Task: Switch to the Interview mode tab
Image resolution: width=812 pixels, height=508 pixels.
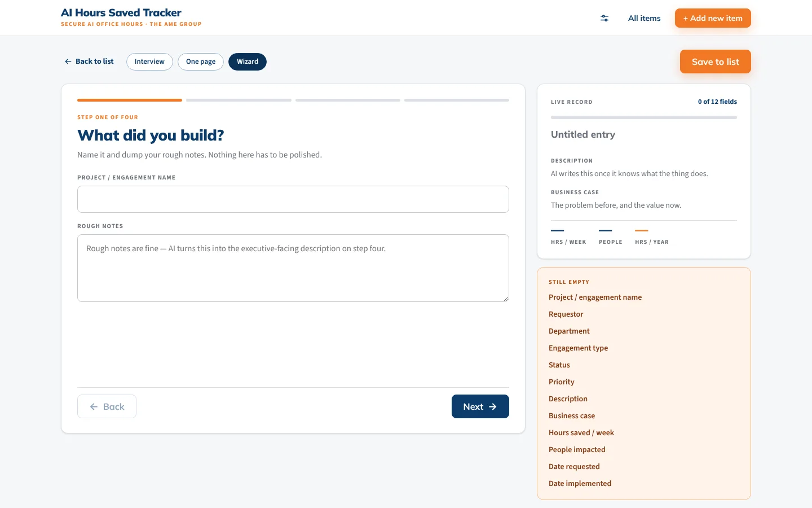Action: (149, 62)
